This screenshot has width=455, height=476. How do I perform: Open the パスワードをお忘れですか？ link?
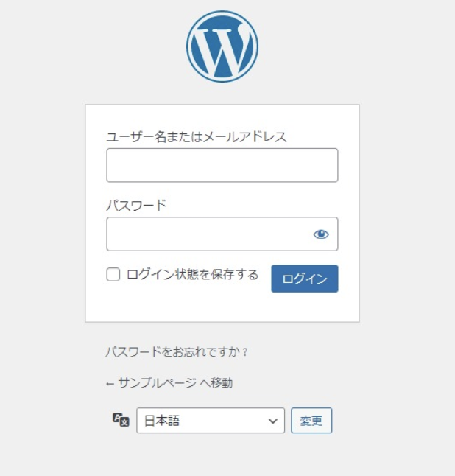[177, 352]
